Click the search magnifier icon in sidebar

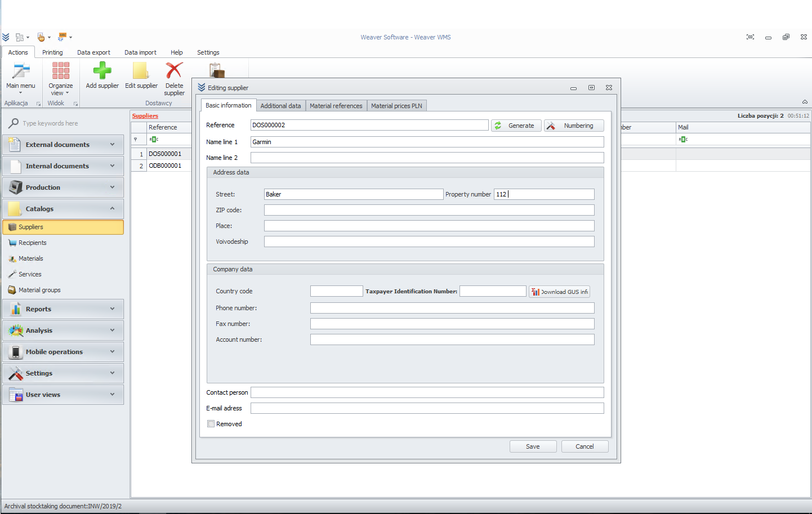[14, 123]
